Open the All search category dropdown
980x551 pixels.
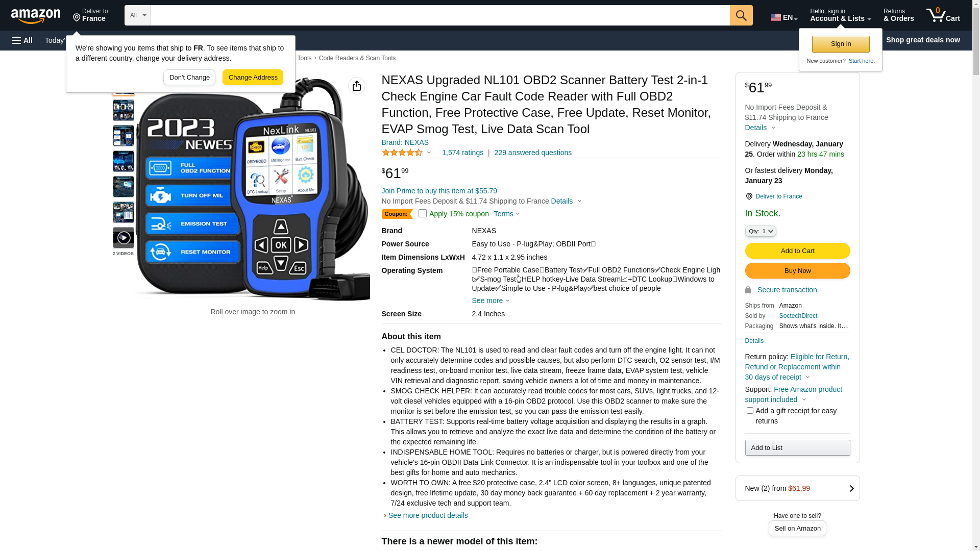138,15
